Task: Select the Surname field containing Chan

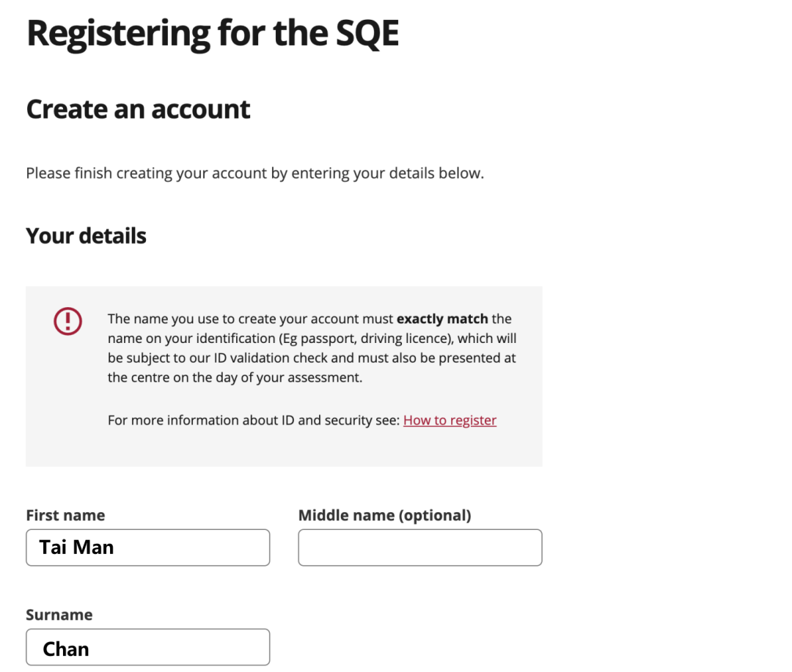Action: pyautogui.click(x=147, y=648)
